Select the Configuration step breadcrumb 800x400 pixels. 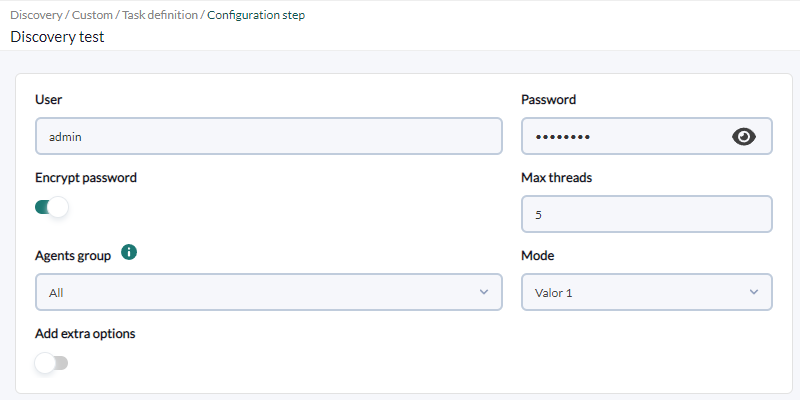click(256, 15)
